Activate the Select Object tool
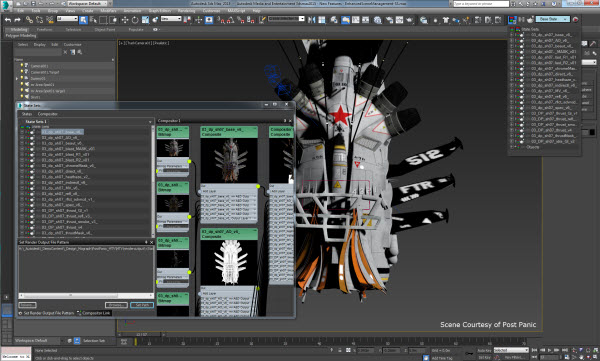Viewport: 600px width, 361px height. (x=83, y=20)
